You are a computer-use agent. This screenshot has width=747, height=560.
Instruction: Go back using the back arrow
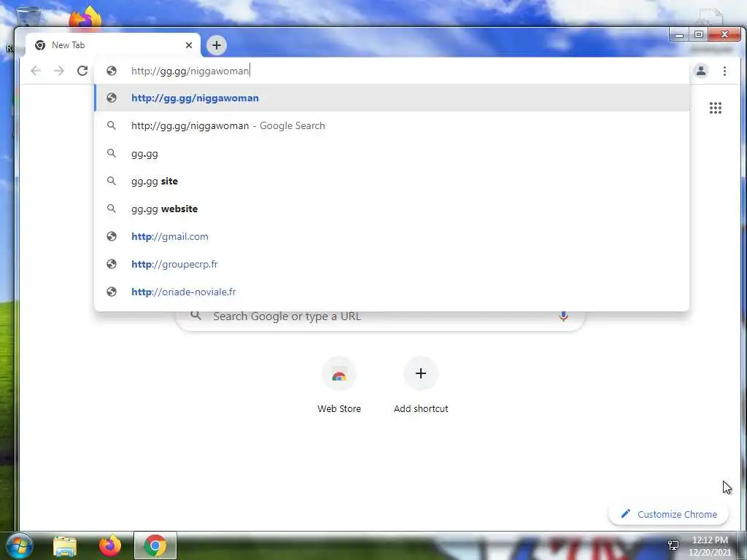click(x=36, y=71)
